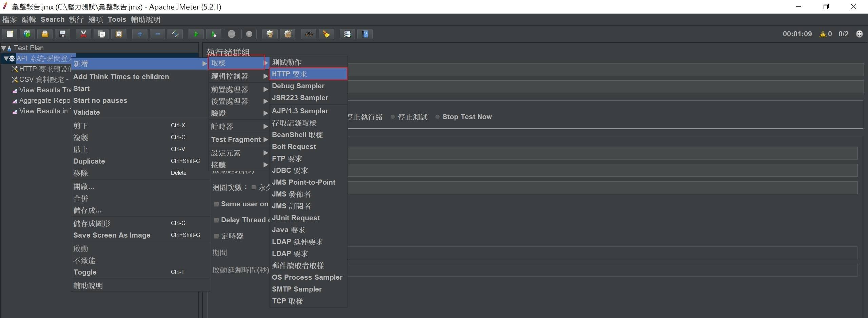Screen dimensions: 868x318
Task: Choose JDBC 要求 sampler
Action: tap(308, 170)
